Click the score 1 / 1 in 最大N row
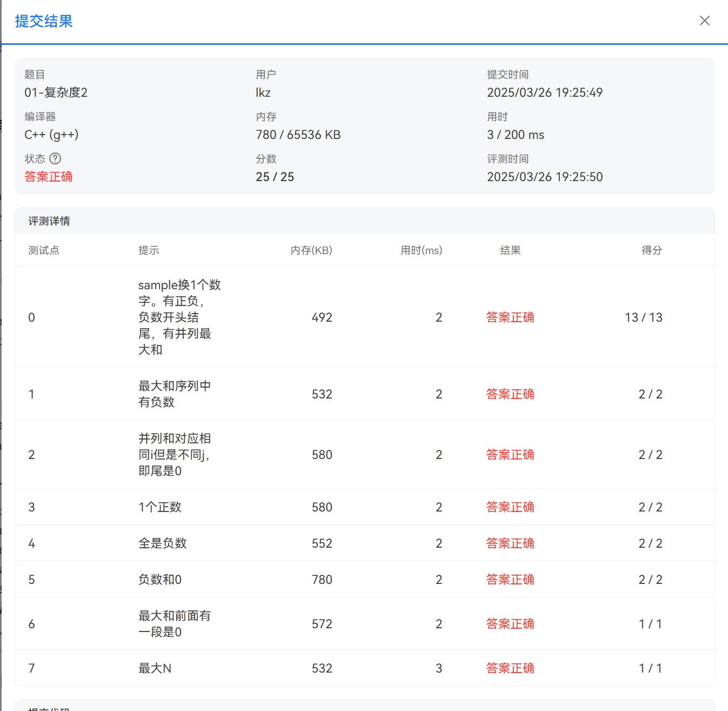The width and height of the screenshot is (728, 711). point(651,668)
